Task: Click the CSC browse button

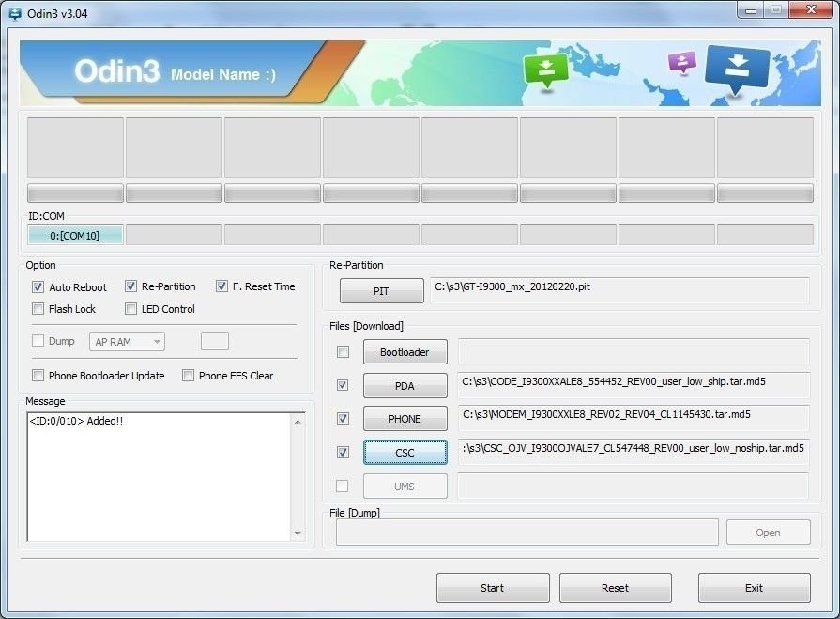Action: pyautogui.click(x=405, y=453)
